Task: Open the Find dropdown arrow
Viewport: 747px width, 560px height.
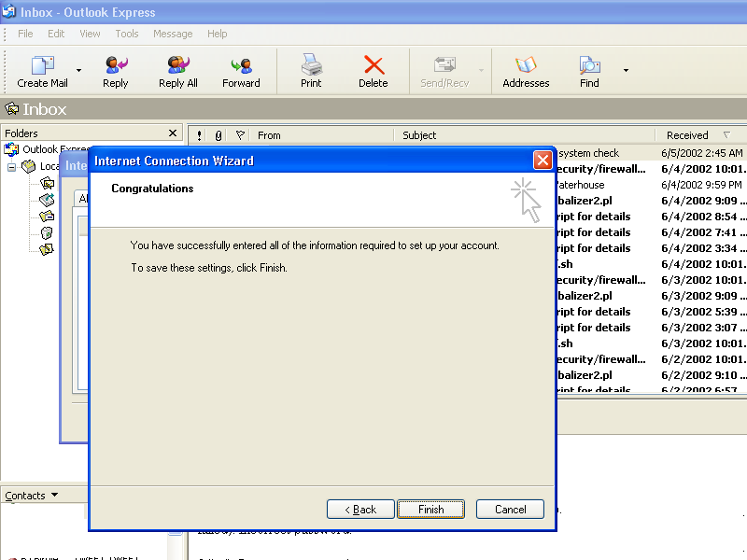Action: tap(626, 71)
